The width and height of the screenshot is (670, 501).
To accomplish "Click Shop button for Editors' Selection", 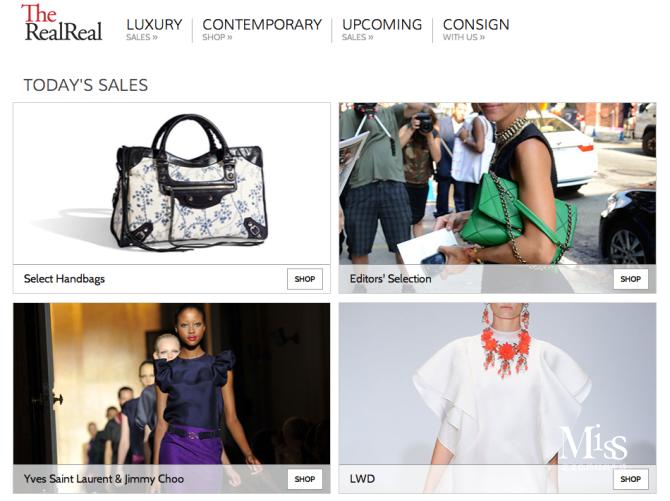I will (x=631, y=279).
